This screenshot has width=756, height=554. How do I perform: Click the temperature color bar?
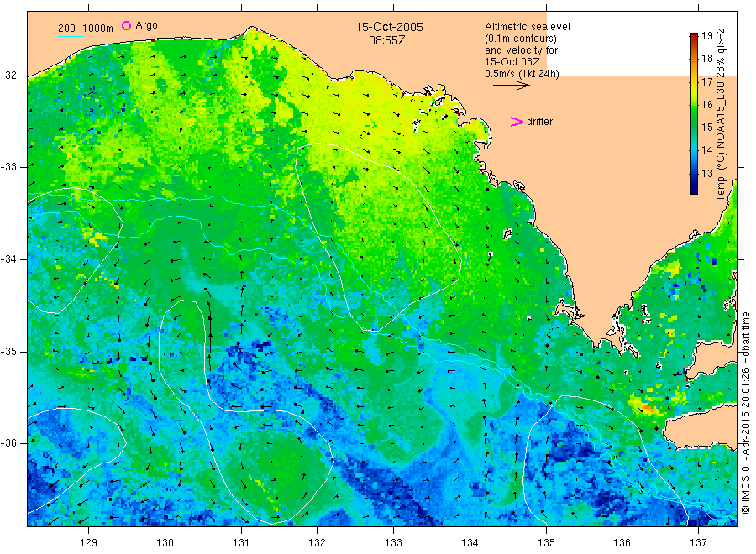click(695, 113)
